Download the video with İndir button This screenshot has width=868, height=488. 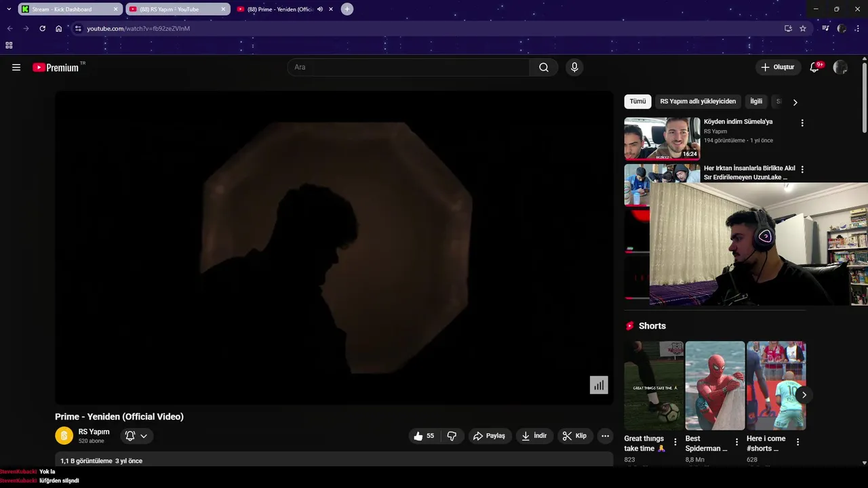(x=534, y=436)
